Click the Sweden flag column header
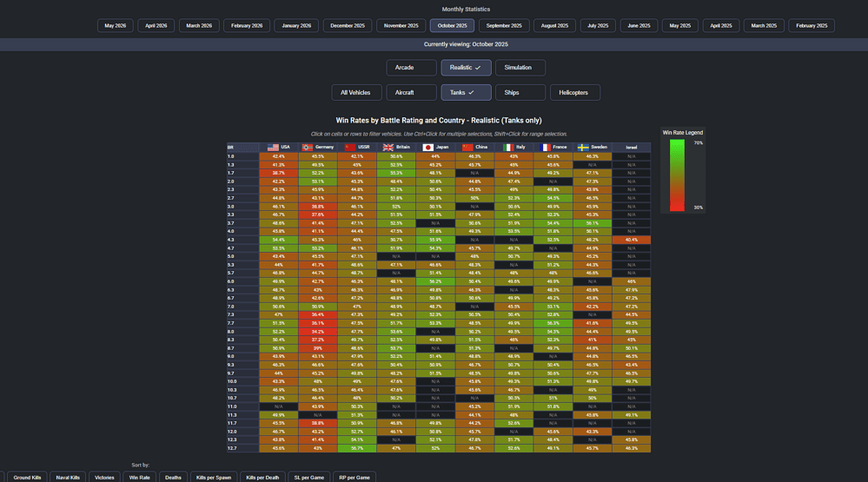The width and height of the screenshot is (868, 482). coord(593,147)
